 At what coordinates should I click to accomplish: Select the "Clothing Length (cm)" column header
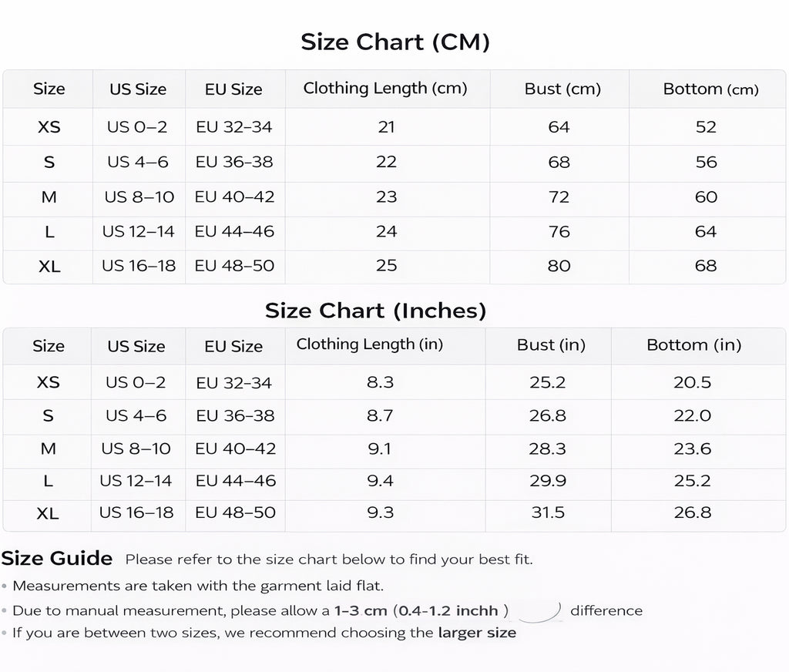tap(385, 89)
